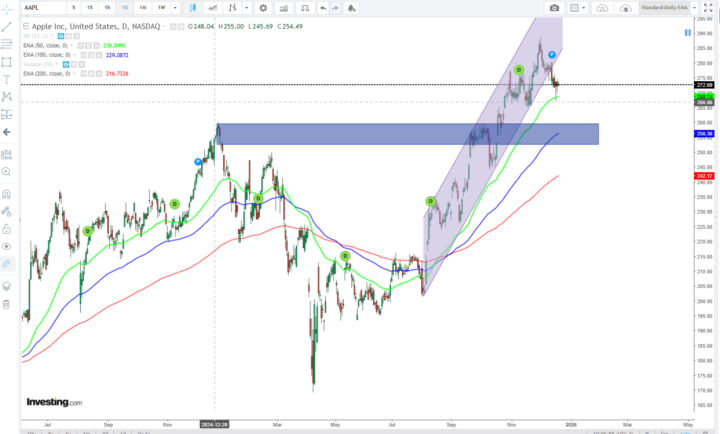Choose the rectangle shapes tool
The height and width of the screenshot is (434, 720).
[x=6, y=62]
